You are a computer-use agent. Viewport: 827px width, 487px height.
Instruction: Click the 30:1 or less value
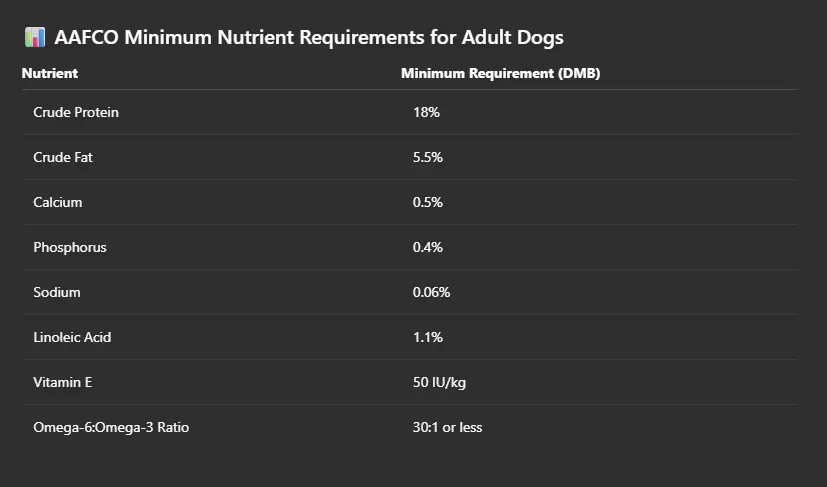tap(447, 427)
